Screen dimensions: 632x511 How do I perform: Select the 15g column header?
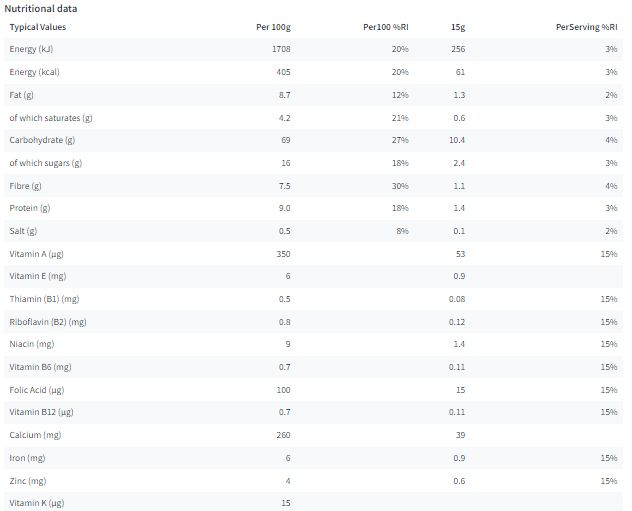coord(458,27)
